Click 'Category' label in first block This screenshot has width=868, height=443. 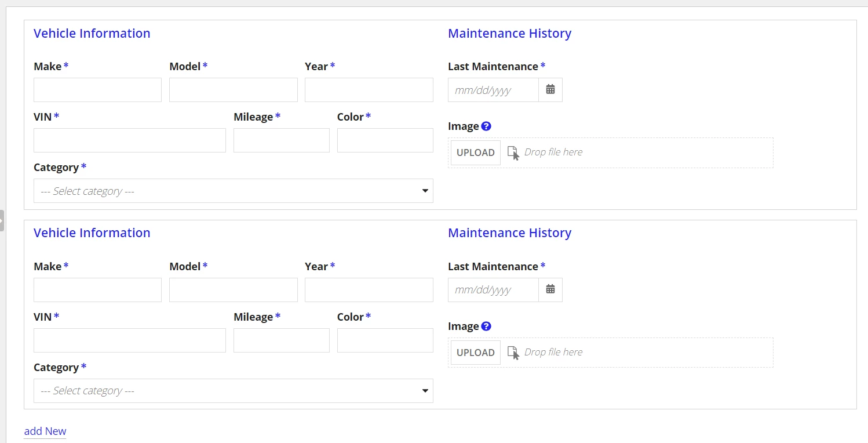pyautogui.click(x=56, y=168)
